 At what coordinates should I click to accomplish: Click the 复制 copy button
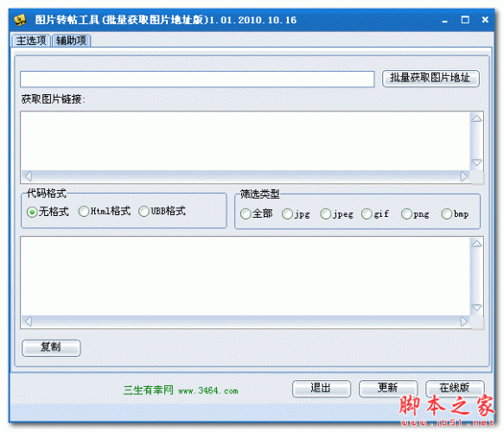click(x=51, y=348)
